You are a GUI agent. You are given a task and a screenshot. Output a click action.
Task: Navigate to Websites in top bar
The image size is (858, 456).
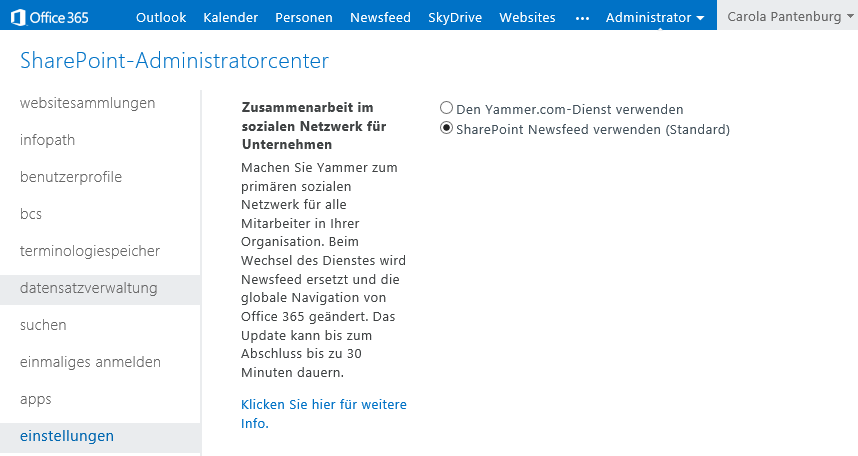point(527,18)
